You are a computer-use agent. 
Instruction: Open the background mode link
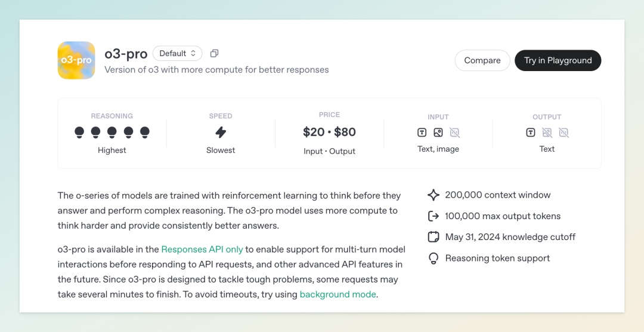(338, 294)
